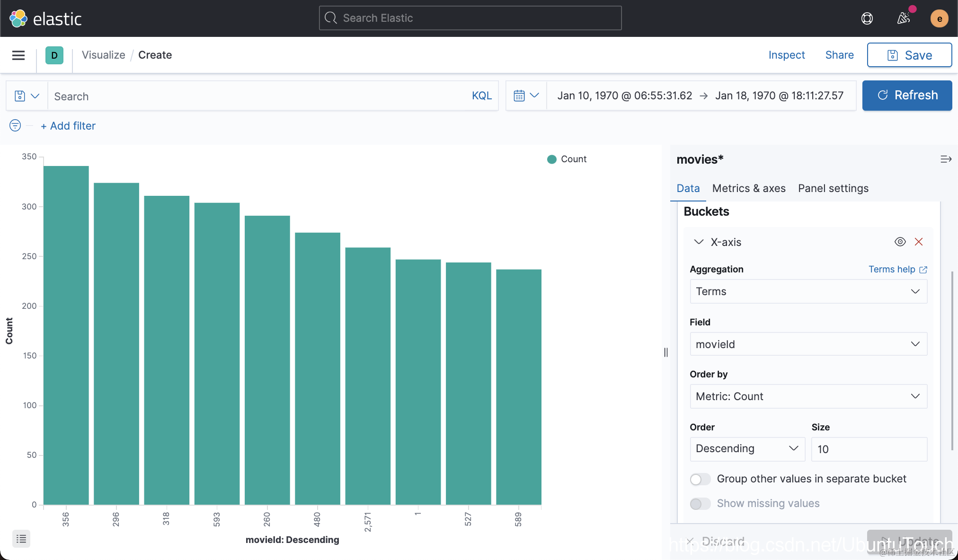Click the user avatar icon
Image resolution: width=958 pixels, height=560 pixels.
point(939,18)
